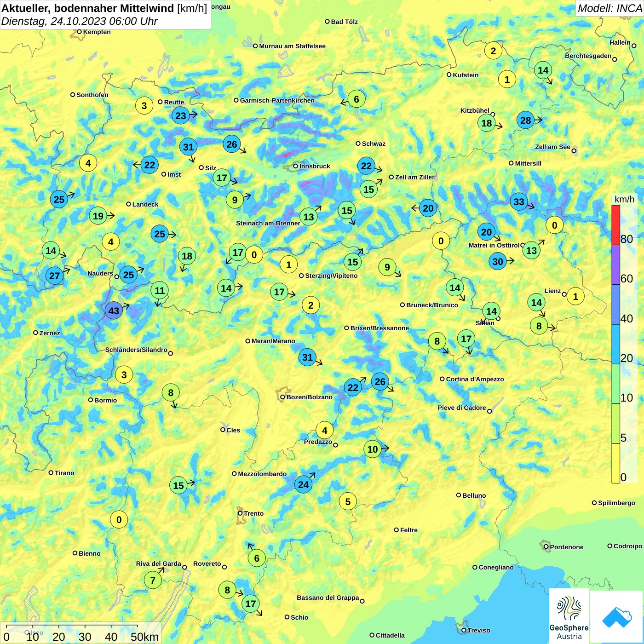Viewport: 644px width, 644px height.
Task: Click the blue 40 km/h legend segment
Action: coord(615,305)
